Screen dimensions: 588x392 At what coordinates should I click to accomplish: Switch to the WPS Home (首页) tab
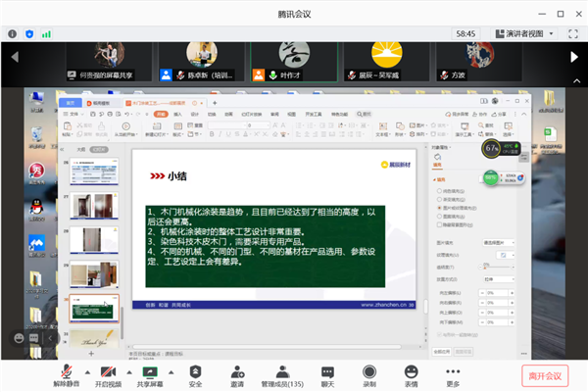click(x=71, y=103)
